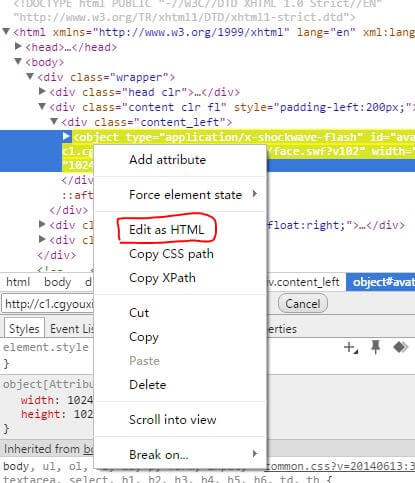This screenshot has width=415, height=483.
Task: Click the ::after pseudo-element row
Action: 77,195
